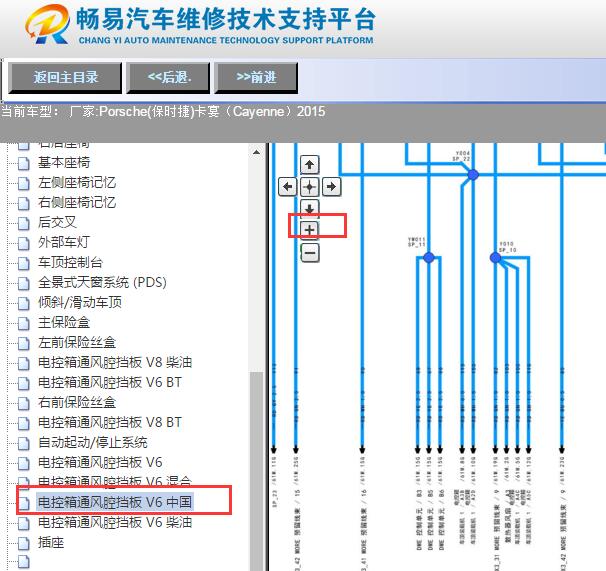Click the YW011 SP_11 splice node
606x571 pixels.
coord(429,257)
